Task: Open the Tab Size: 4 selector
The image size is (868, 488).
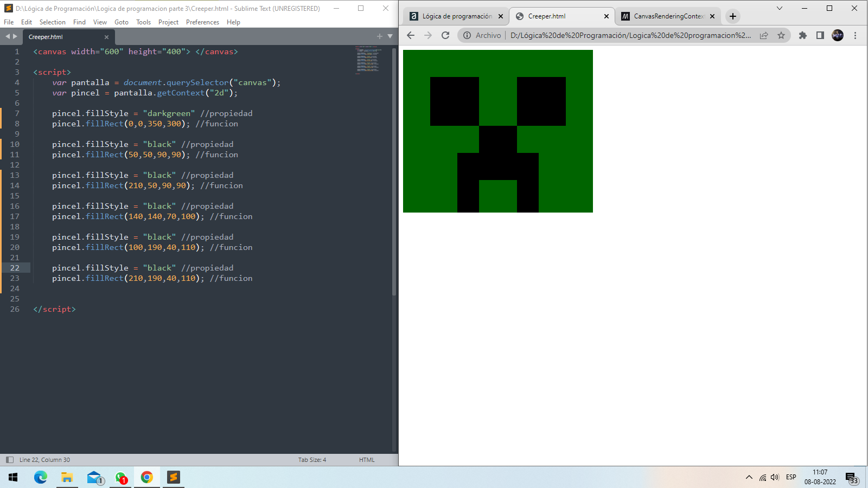Action: (312, 460)
